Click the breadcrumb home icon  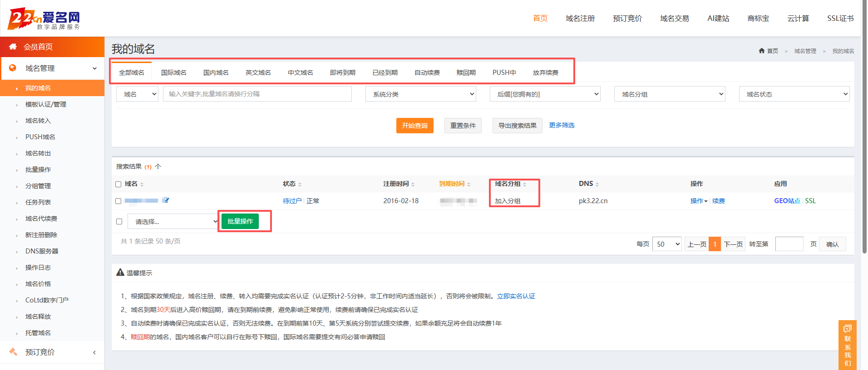click(761, 51)
